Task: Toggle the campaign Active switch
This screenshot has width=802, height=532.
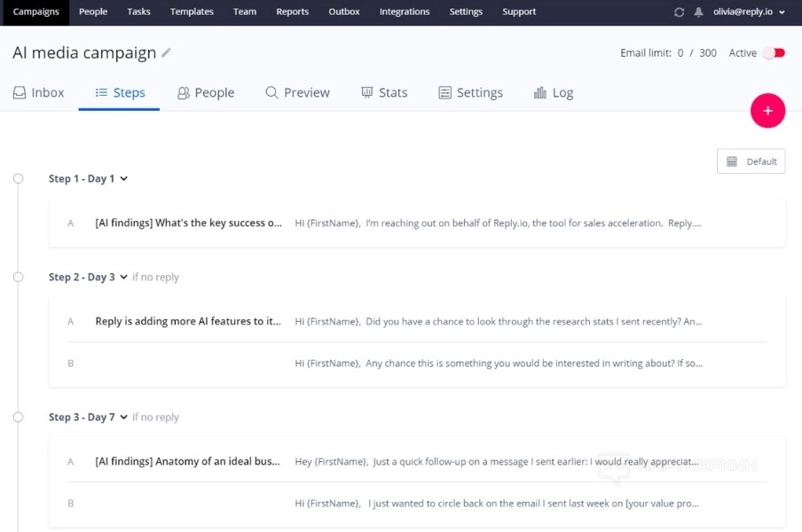Action: [x=774, y=53]
